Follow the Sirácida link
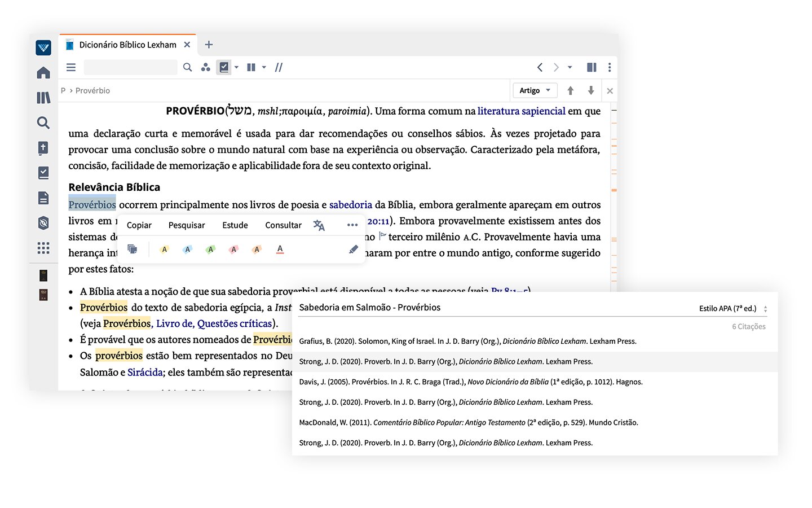Image resolution: width=812 pixels, height=508 pixels. tap(145, 373)
